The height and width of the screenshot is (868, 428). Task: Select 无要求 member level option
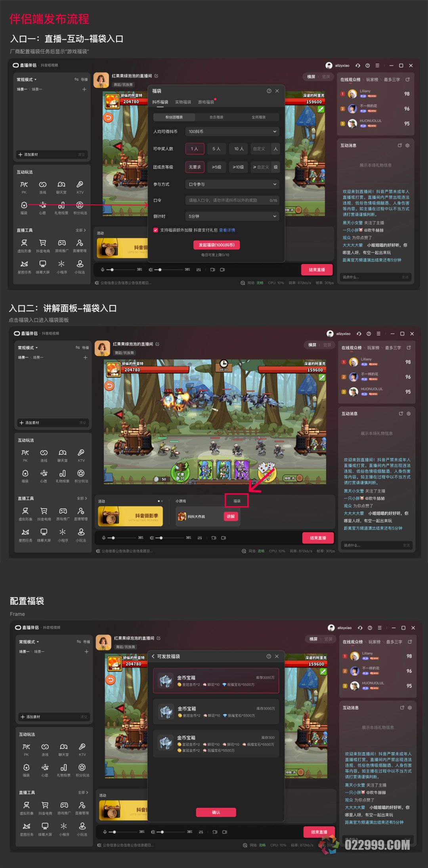pos(195,167)
